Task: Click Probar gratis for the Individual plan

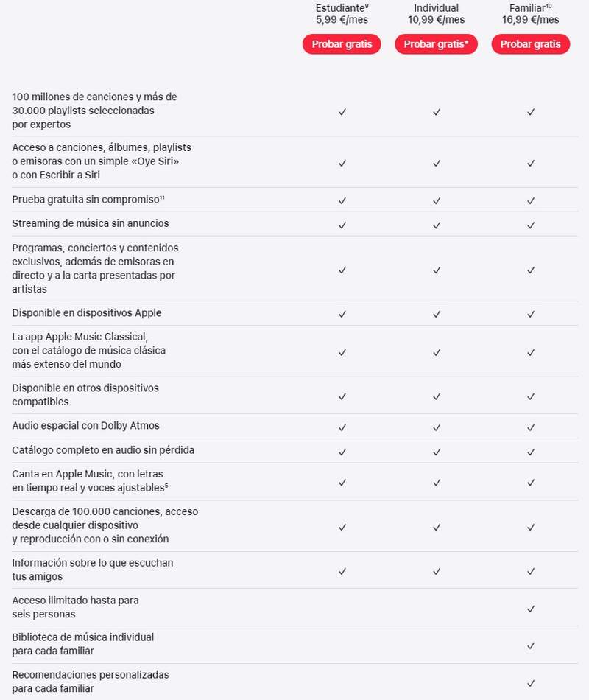Action: point(437,44)
